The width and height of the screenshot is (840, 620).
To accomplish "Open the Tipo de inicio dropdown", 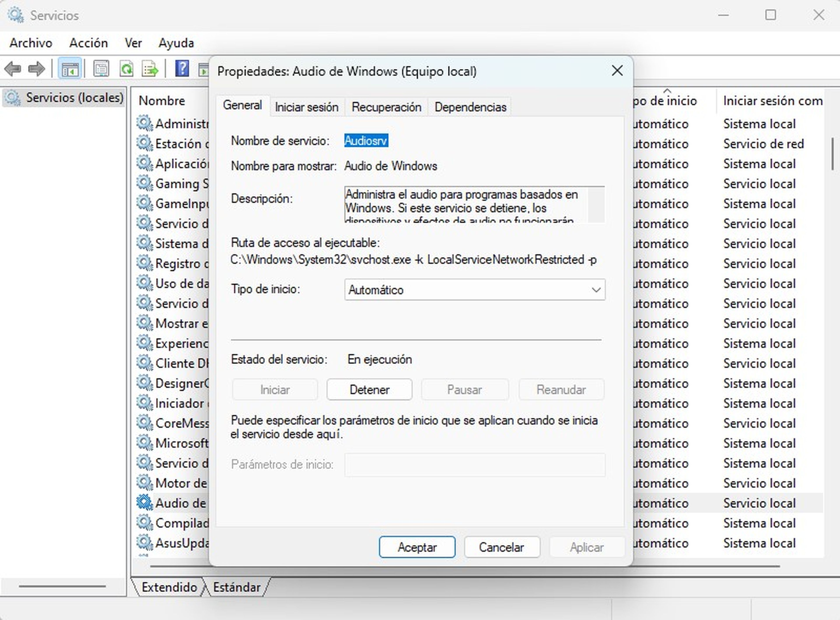I will (475, 290).
